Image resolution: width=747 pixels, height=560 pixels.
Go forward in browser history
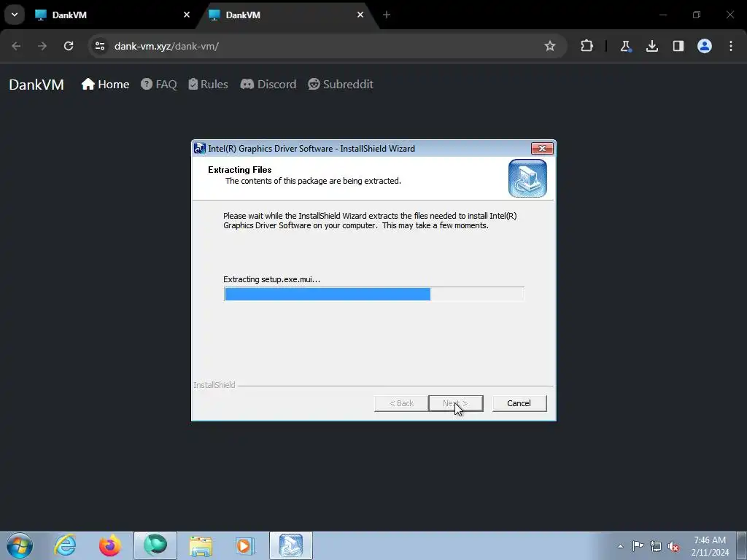click(x=42, y=46)
